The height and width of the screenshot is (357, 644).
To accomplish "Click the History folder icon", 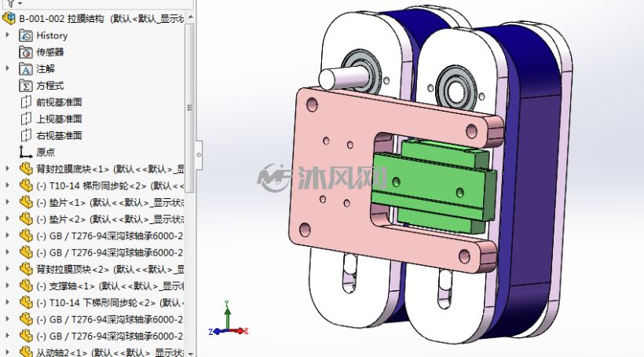I will [x=26, y=35].
